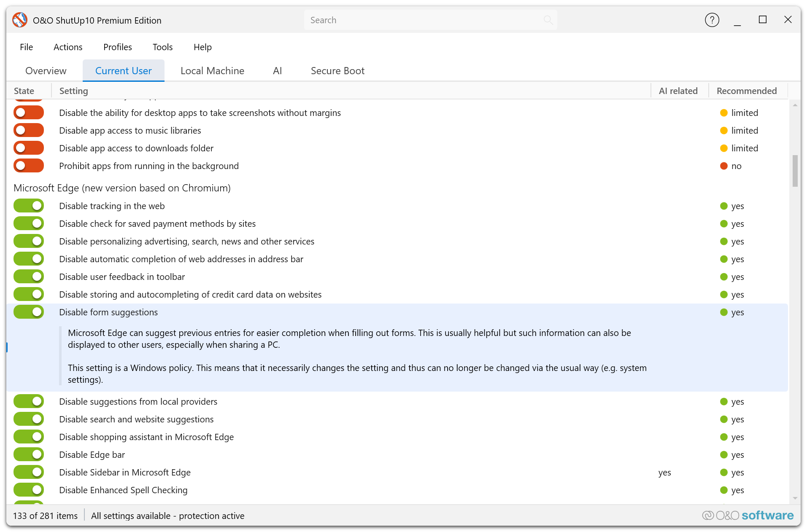Click 'yes' recommendation for Enhanced Spell Checking

coord(737,490)
